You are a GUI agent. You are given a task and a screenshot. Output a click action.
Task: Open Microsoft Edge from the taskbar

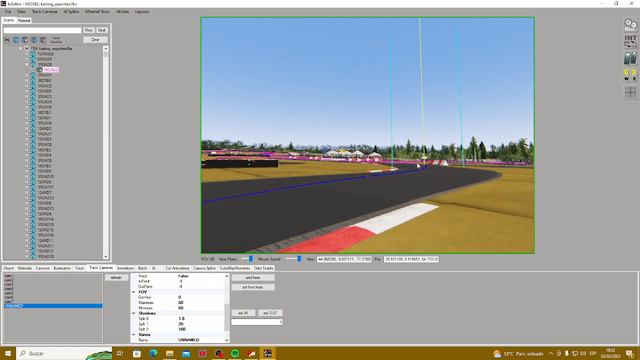coord(153,353)
